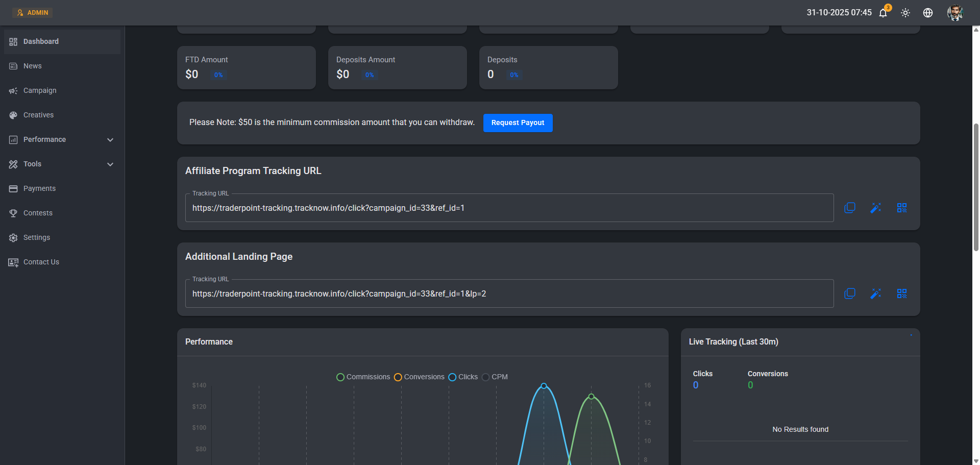Go to Payments in the sidebar
The width and height of the screenshot is (980, 465).
tap(39, 188)
